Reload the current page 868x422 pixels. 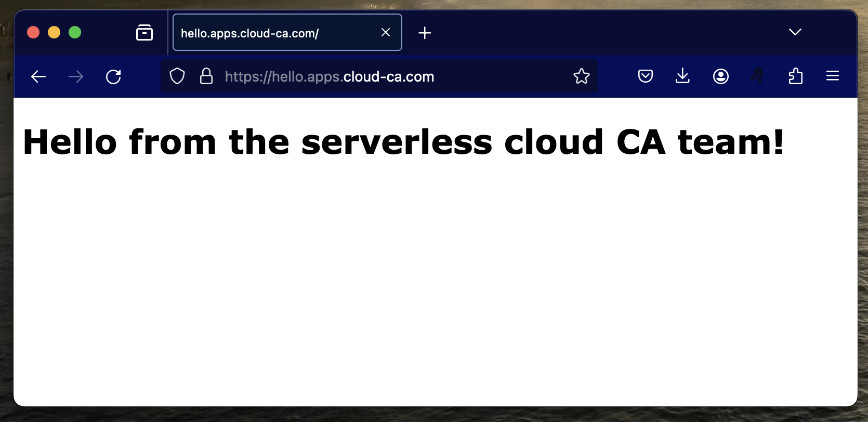click(113, 77)
